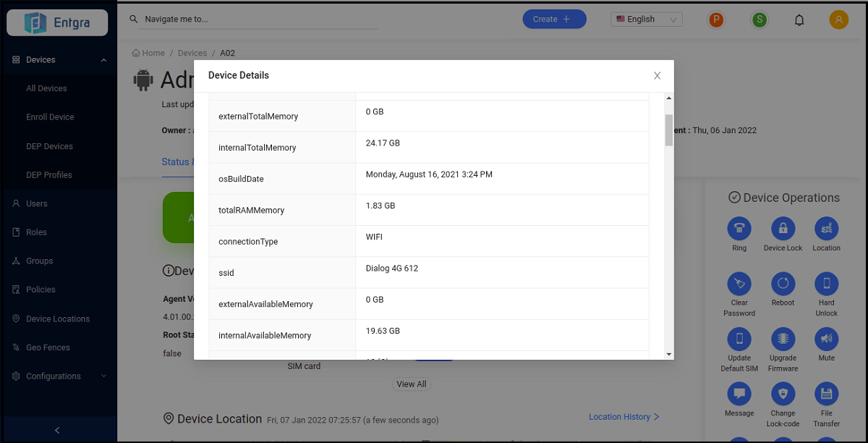Click the Device Lock operation icon
Image resolution: width=868 pixels, height=443 pixels.
(783, 229)
